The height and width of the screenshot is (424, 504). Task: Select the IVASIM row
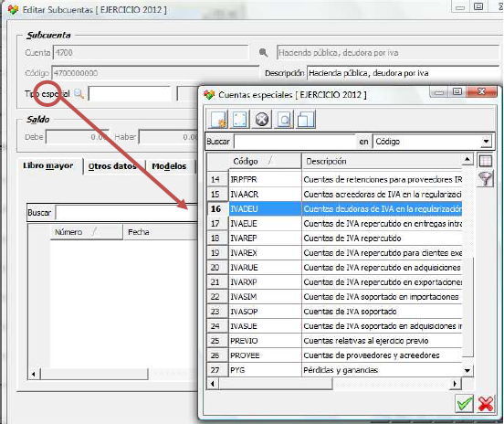point(334,297)
